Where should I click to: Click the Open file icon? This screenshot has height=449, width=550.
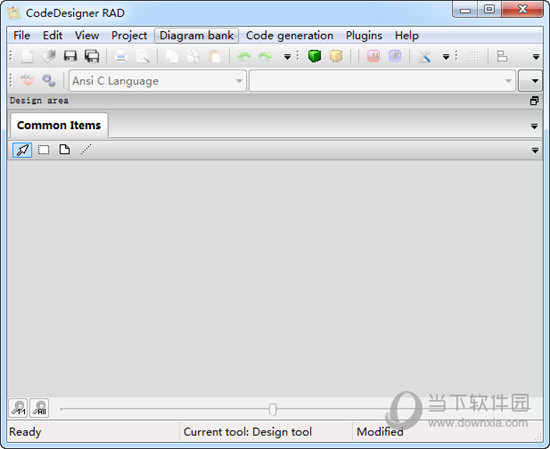(x=49, y=56)
